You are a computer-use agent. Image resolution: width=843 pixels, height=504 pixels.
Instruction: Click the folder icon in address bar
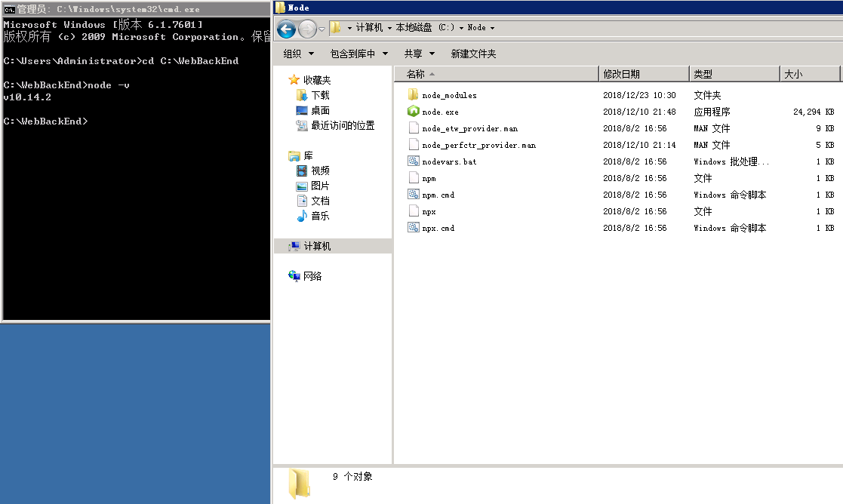(336, 27)
